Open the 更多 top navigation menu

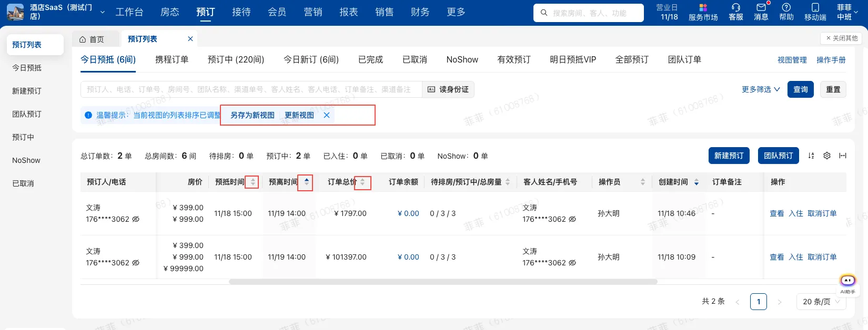click(456, 12)
